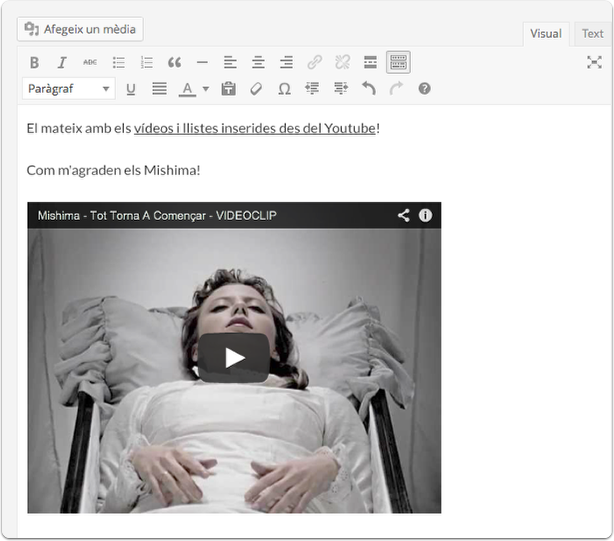Clear formatting with the eraser icon
This screenshot has height=541, width=614.
256,89
